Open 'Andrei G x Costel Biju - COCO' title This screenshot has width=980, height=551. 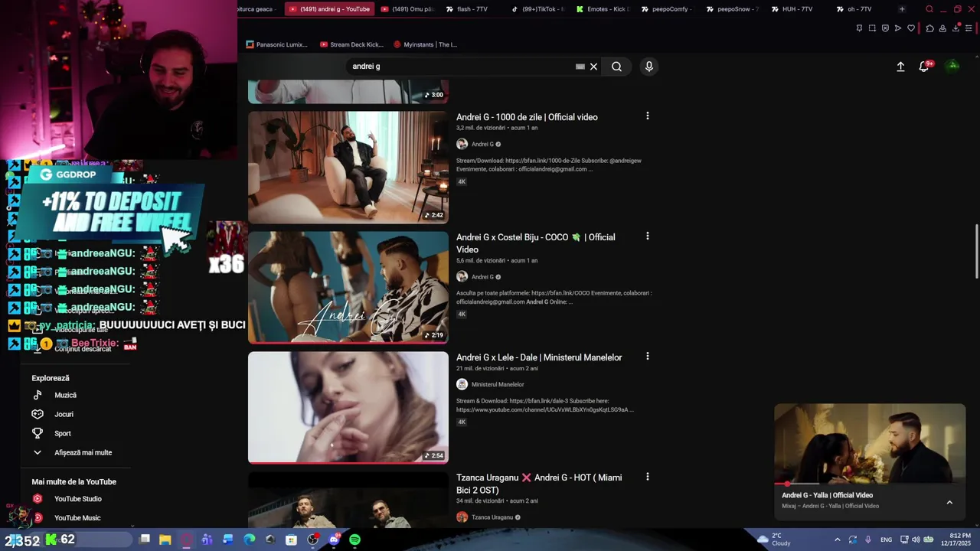coord(536,243)
